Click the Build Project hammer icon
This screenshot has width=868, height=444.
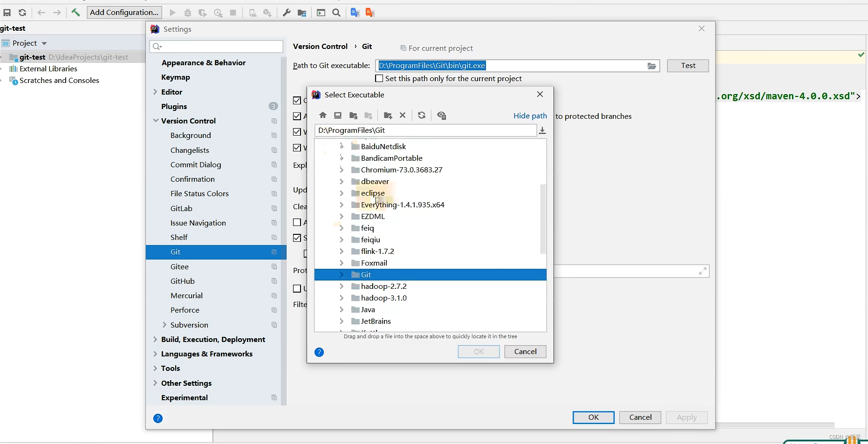75,13
